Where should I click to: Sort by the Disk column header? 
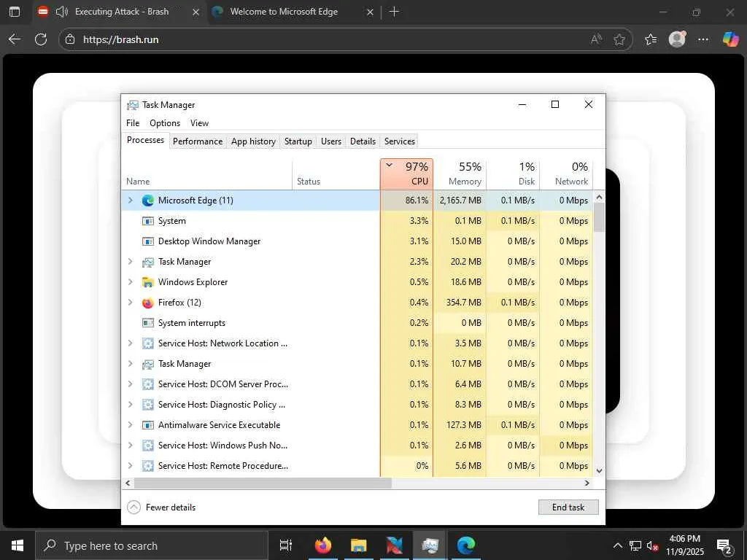pyautogui.click(x=513, y=174)
